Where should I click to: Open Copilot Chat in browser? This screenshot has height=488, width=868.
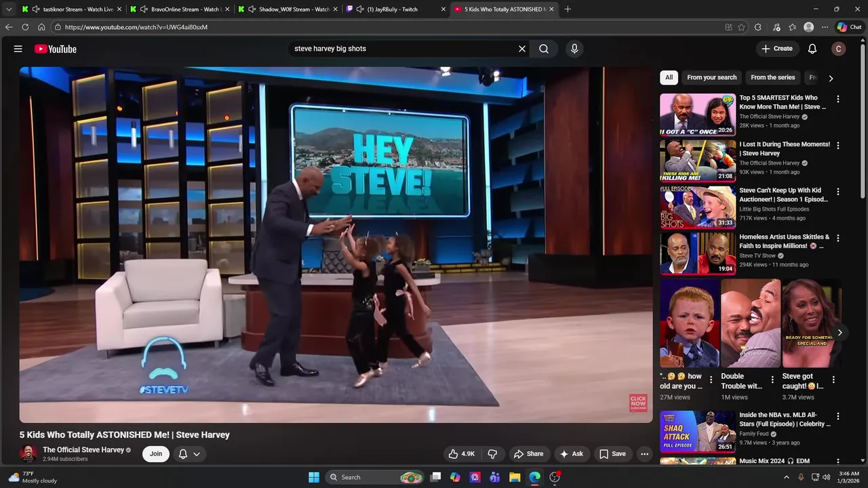(849, 27)
